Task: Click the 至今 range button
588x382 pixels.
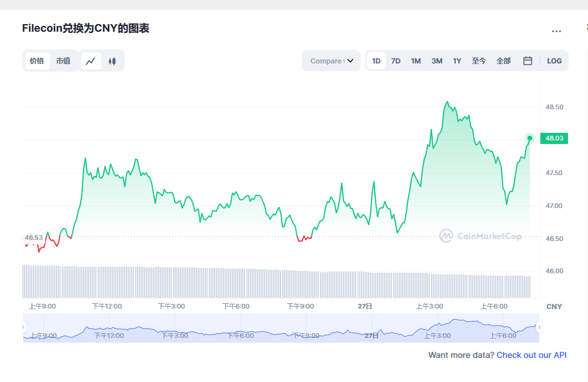Action: click(479, 61)
